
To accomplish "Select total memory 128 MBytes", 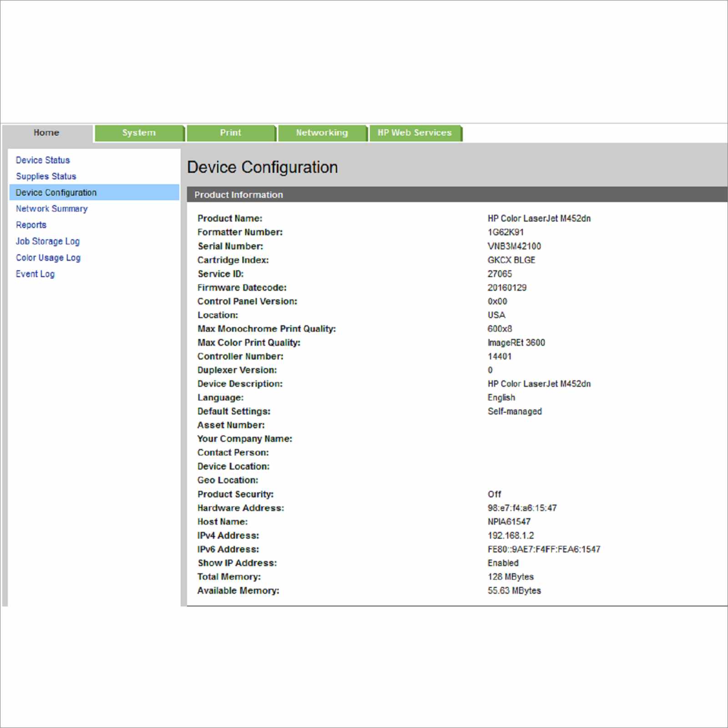I will pos(511,576).
